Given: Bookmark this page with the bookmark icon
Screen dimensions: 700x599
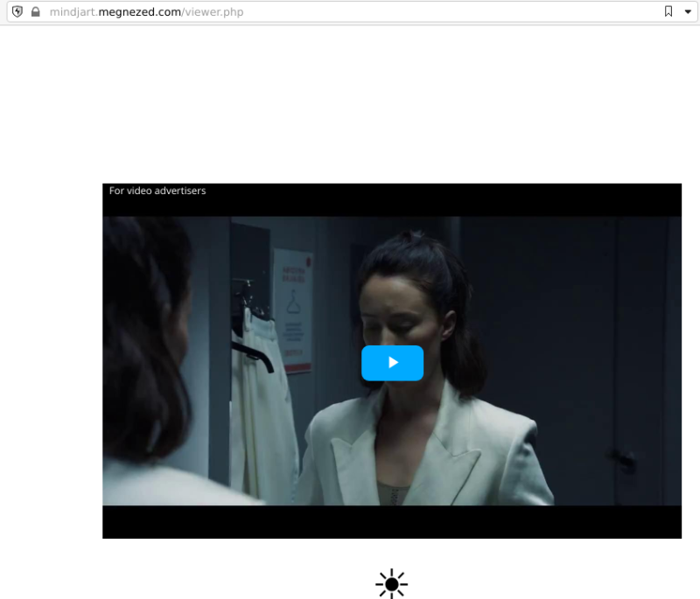Looking at the screenshot, I should [668, 11].
